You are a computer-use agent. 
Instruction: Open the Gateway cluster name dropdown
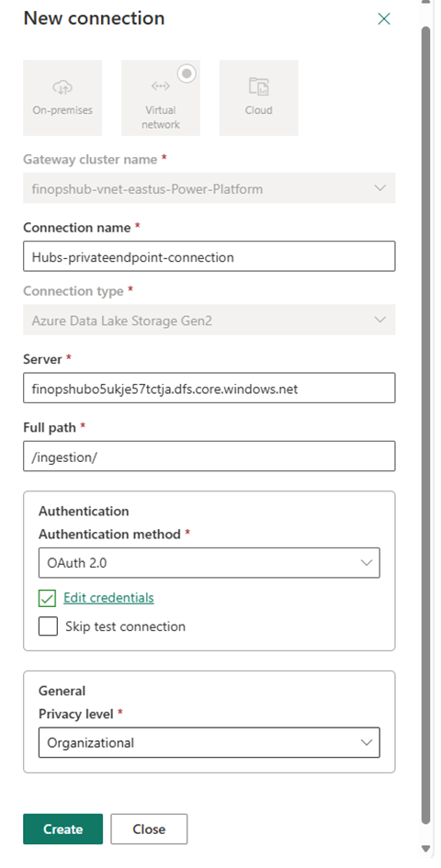(x=209, y=188)
